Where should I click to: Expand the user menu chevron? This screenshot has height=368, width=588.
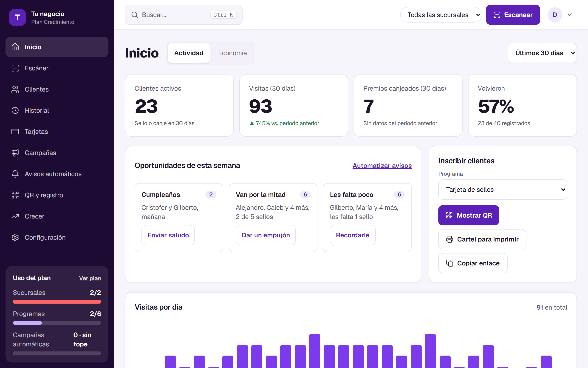tap(570, 15)
